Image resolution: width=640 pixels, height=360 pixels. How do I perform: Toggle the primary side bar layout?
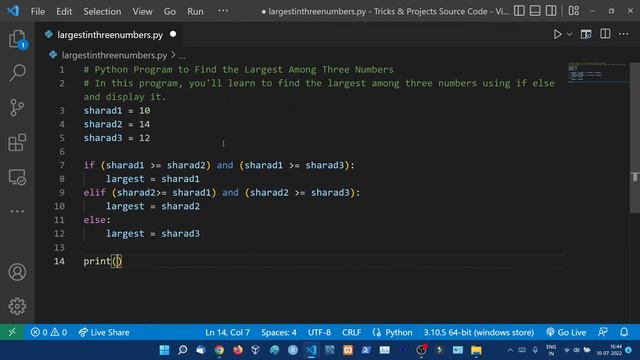coord(519,11)
